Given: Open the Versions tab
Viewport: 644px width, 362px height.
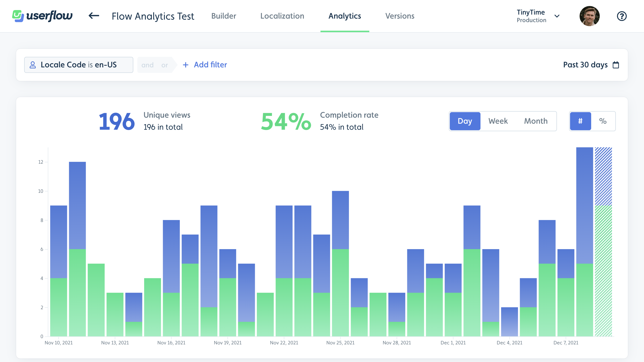Looking at the screenshot, I should [400, 16].
